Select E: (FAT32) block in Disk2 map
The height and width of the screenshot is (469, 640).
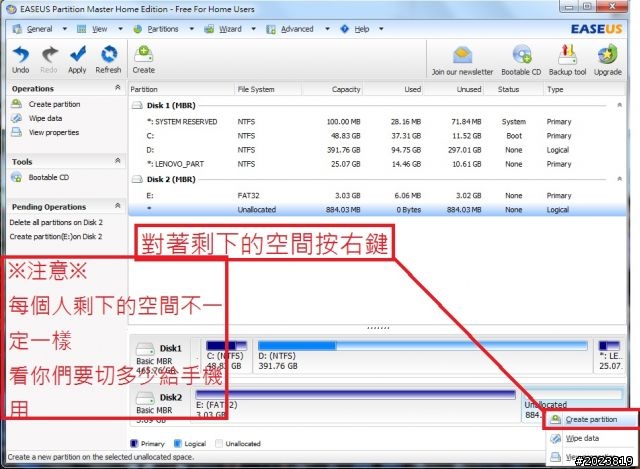(355, 404)
